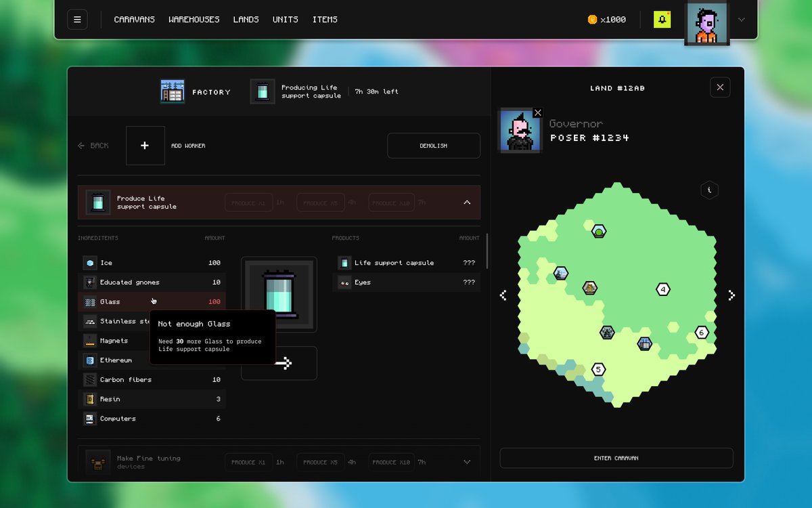Image resolution: width=812 pixels, height=508 pixels.
Task: Click the Magnets ingredient icon
Action: pos(89,341)
